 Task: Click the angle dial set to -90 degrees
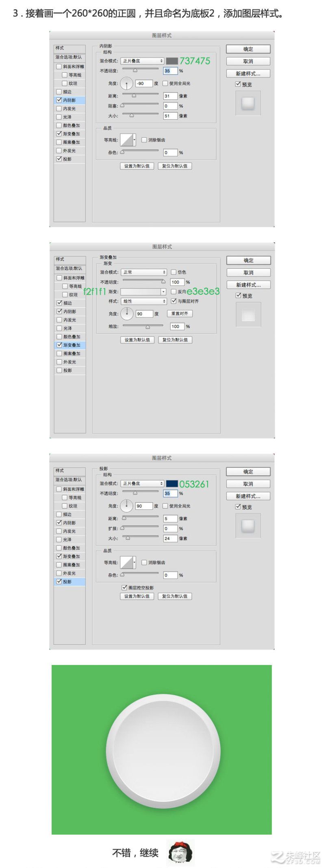(x=127, y=84)
